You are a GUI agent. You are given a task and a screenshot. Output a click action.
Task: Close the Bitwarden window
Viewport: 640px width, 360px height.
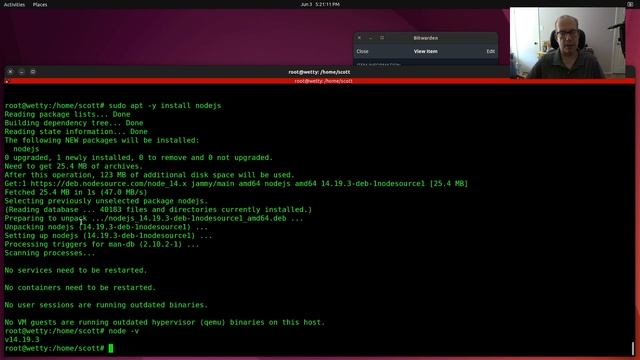(x=360, y=38)
